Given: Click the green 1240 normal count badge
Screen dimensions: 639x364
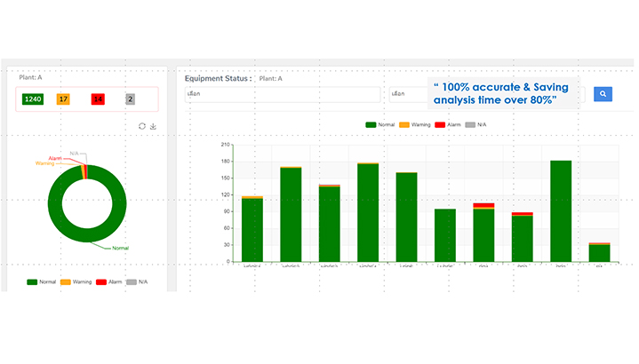Looking at the screenshot, I should coord(33,99).
